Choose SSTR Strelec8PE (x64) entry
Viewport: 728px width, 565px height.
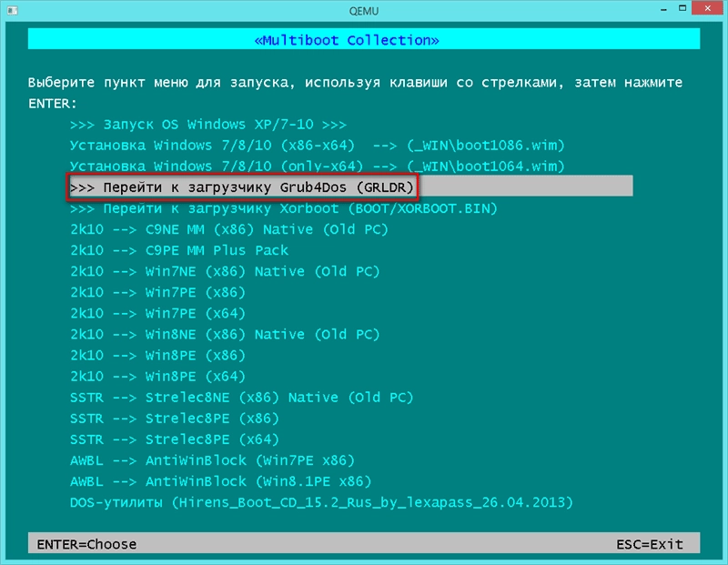[x=174, y=439]
